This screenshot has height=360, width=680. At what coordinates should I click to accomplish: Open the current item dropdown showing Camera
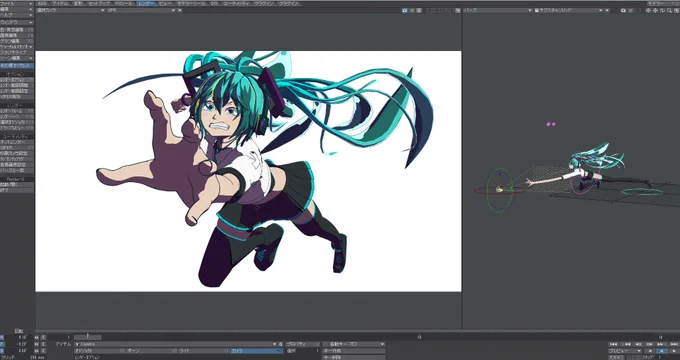pos(175,344)
